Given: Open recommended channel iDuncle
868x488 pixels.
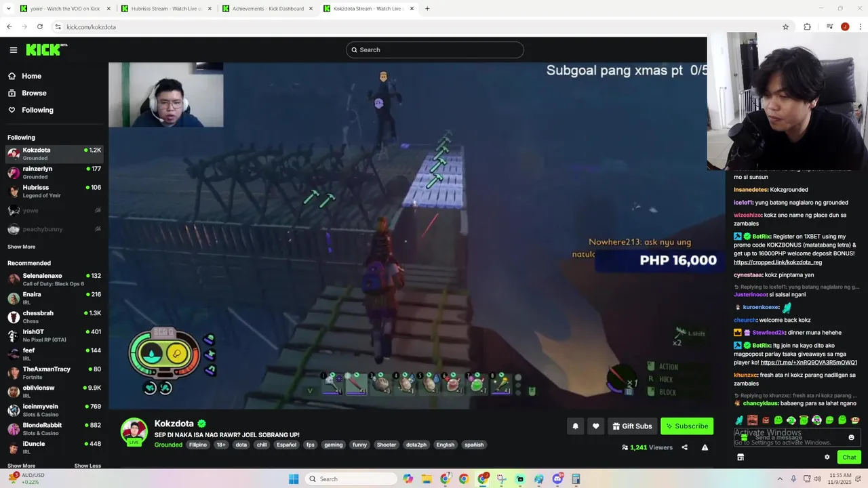Looking at the screenshot, I should click(54, 447).
